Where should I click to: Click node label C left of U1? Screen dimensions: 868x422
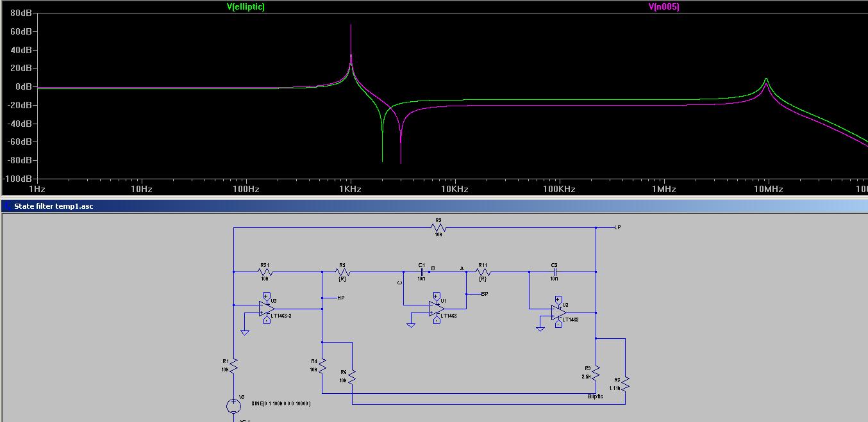pyautogui.click(x=399, y=282)
